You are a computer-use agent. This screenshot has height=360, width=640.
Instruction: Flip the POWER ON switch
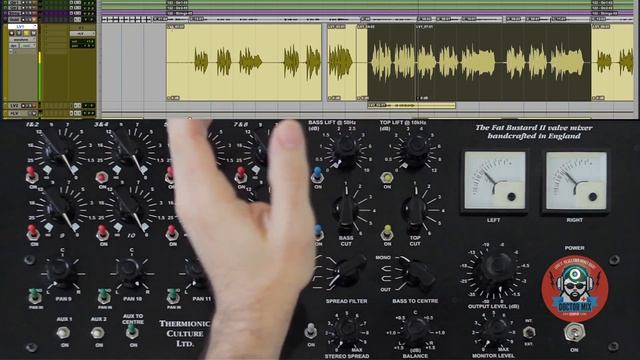(x=574, y=332)
